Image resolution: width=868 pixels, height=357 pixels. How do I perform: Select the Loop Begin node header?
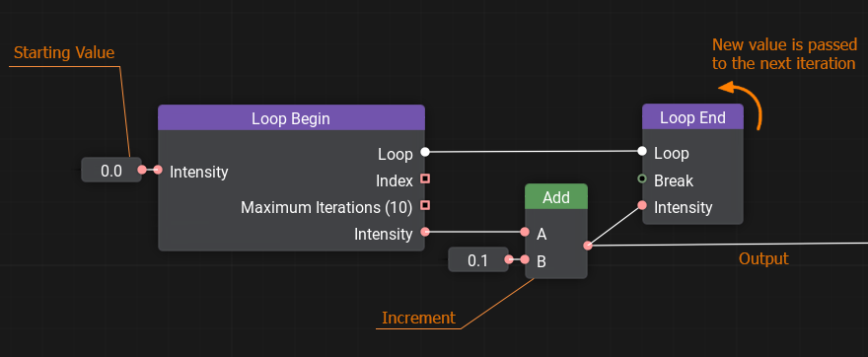[291, 118]
